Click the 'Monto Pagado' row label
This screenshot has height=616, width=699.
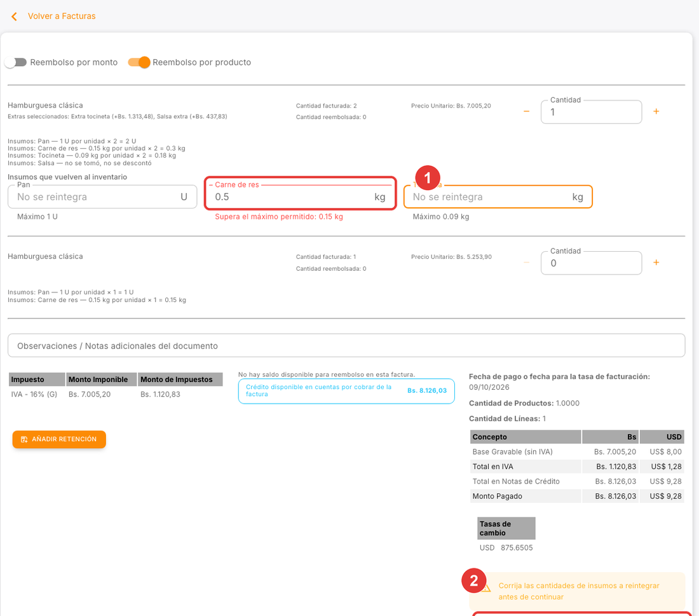tap(497, 496)
